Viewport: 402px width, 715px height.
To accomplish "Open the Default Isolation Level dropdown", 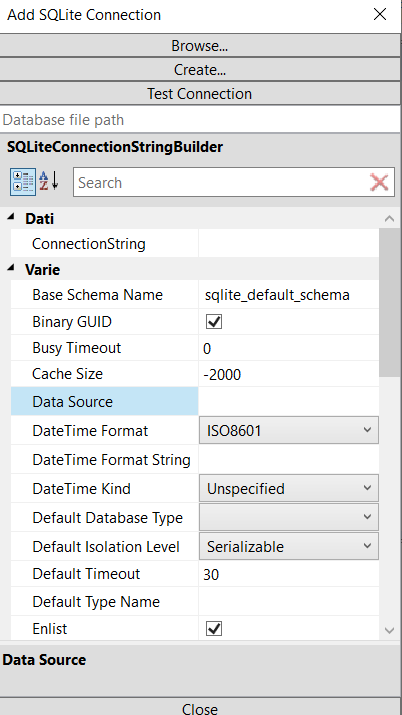I will click(289, 546).
